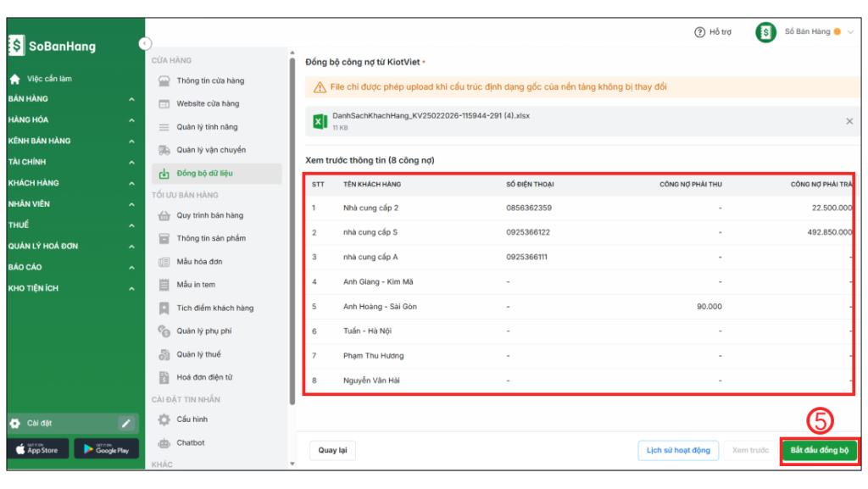Click the truck icon for Quản lý vận chuyển
868x489 pixels.
point(164,150)
